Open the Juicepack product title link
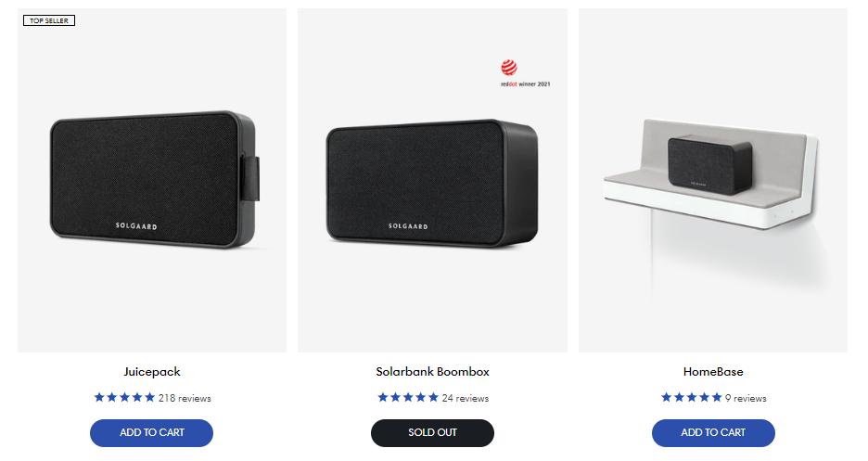The width and height of the screenshot is (868, 461). [152, 372]
